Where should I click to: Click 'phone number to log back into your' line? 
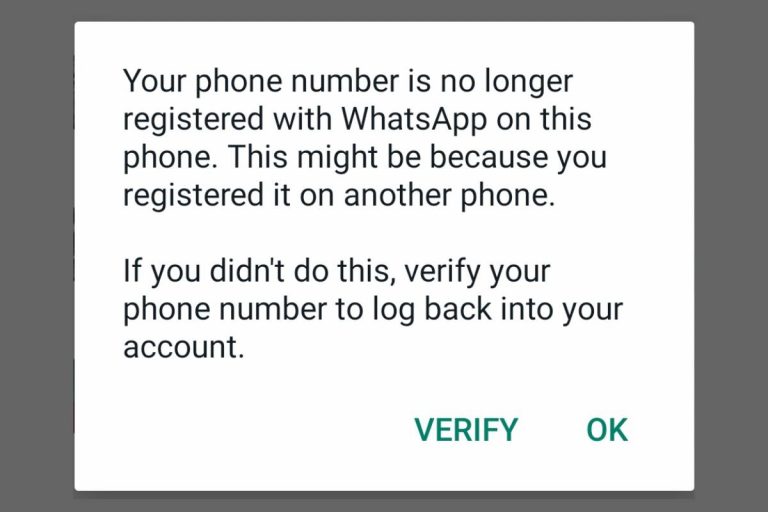tap(373, 310)
